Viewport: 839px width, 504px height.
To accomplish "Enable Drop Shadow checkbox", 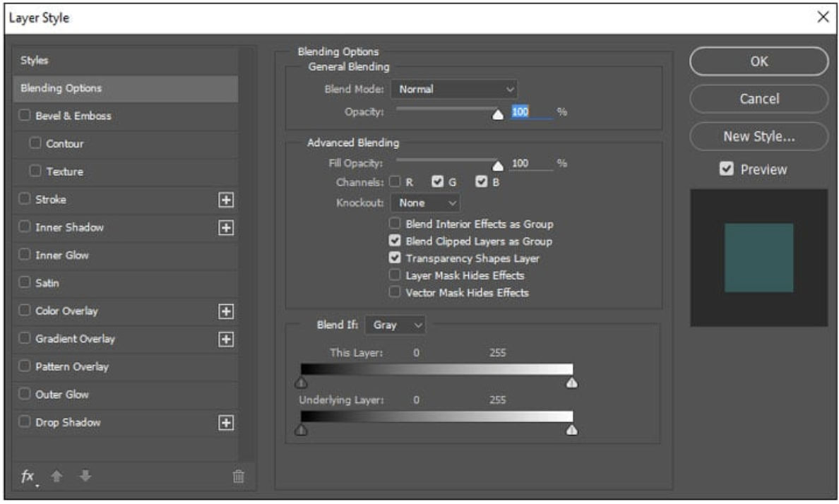I will click(25, 421).
